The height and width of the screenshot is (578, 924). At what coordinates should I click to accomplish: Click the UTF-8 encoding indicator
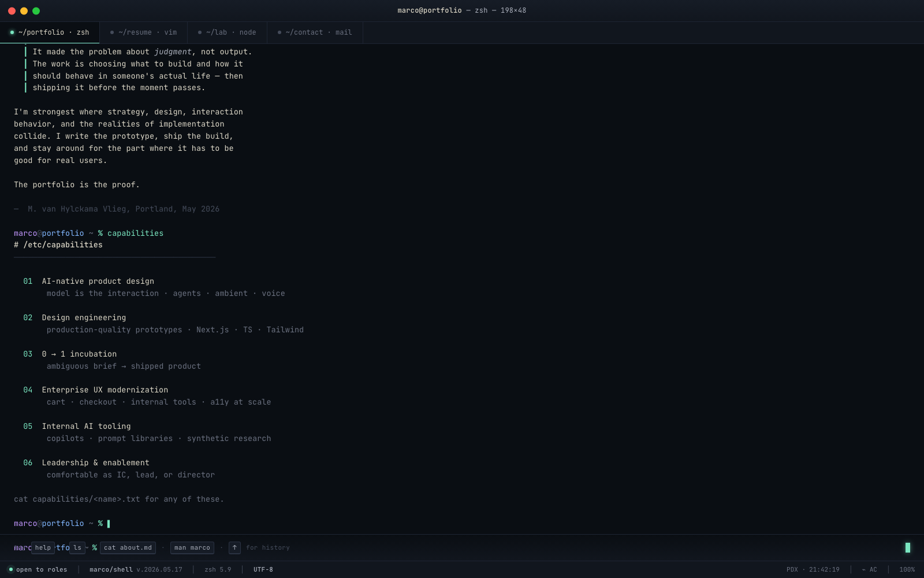[x=263, y=570]
